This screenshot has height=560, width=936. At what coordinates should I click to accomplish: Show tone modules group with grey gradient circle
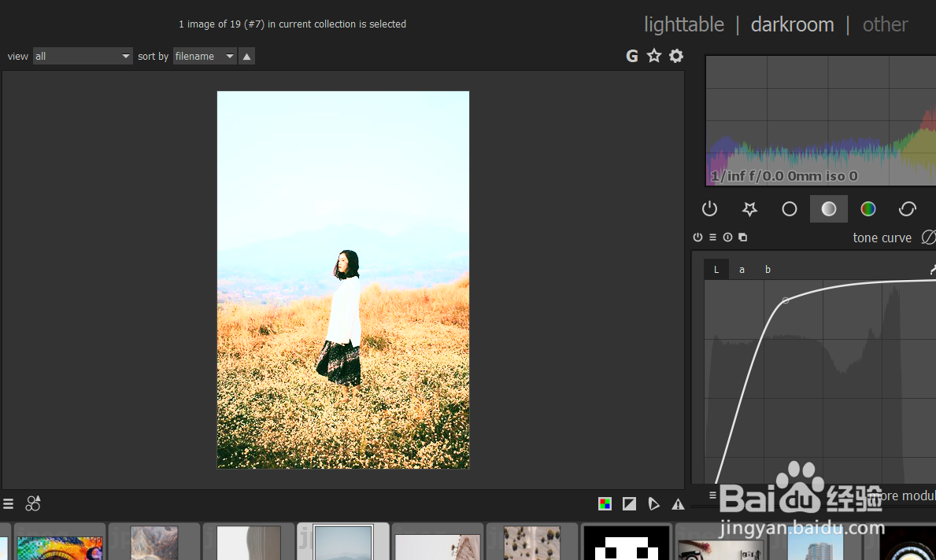pos(829,208)
